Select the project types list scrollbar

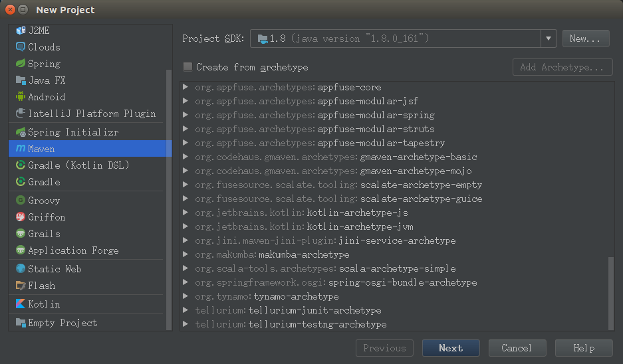point(168,200)
